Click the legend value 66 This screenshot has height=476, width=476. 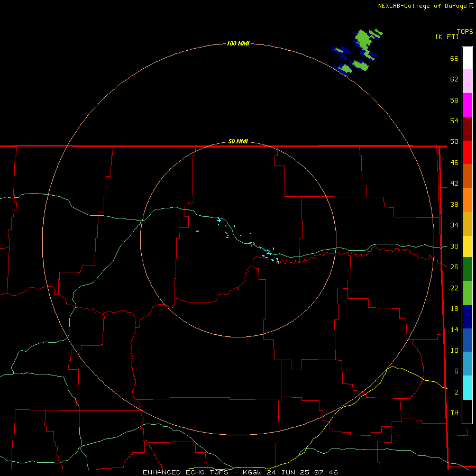[x=454, y=58]
